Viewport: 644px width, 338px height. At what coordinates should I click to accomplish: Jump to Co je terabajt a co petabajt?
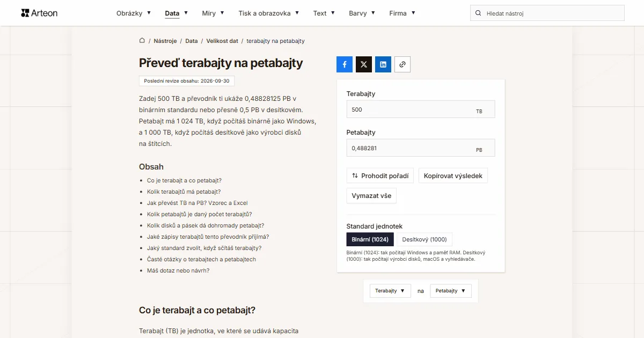coord(184,180)
